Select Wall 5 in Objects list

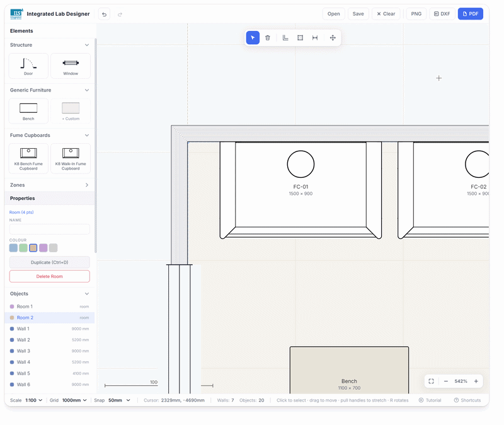point(50,373)
